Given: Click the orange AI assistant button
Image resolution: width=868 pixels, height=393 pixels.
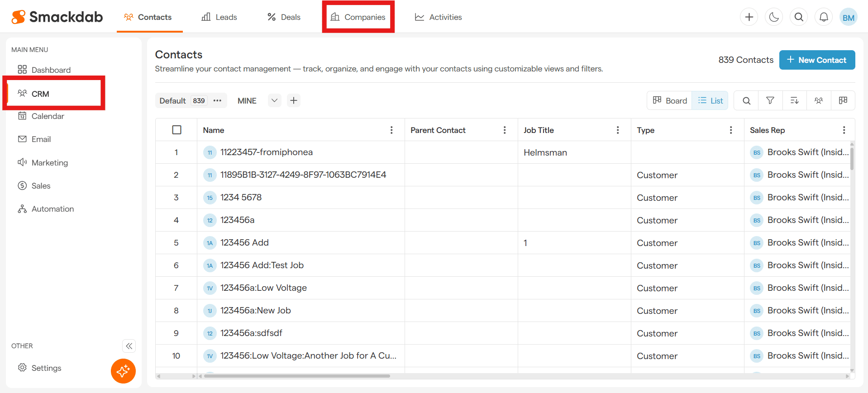Looking at the screenshot, I should tap(123, 371).
